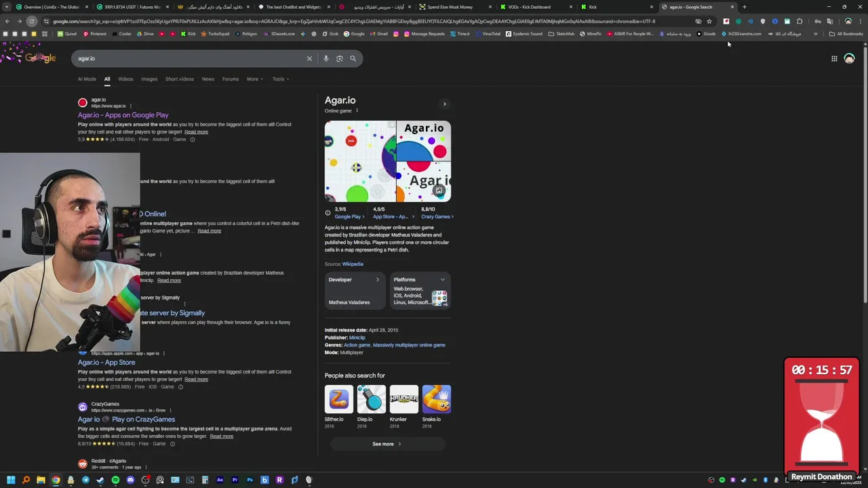This screenshot has height=488, width=868.
Task: Select Diep.io related search thumbnail
Action: (371, 399)
